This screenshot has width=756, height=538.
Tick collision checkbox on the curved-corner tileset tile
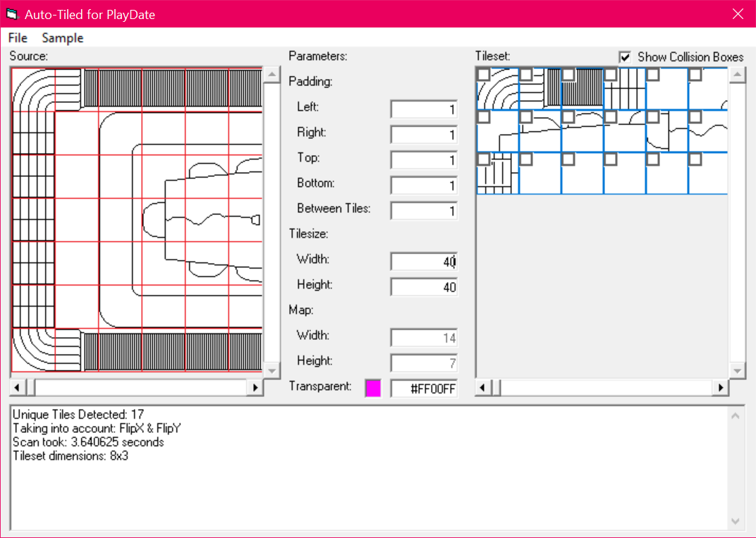click(483, 74)
